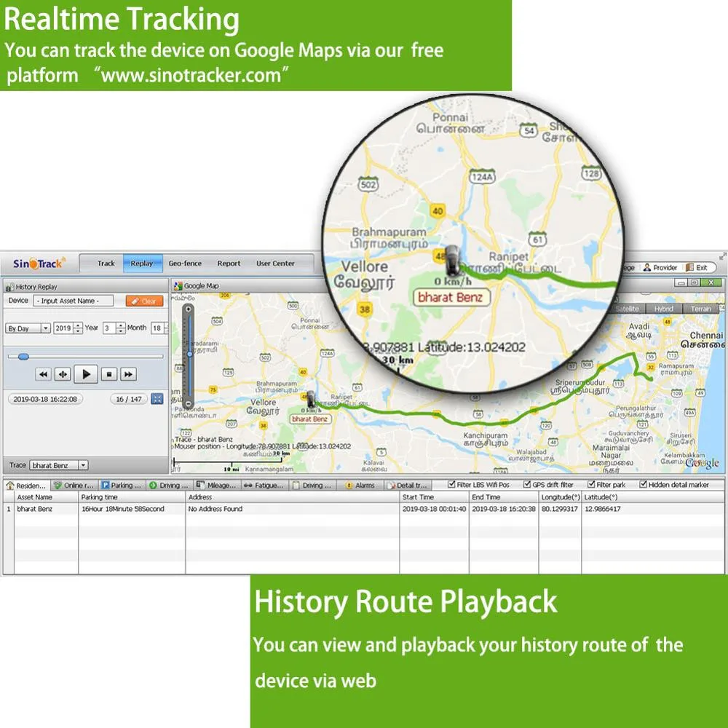Click the rewind replay button

coord(43,374)
